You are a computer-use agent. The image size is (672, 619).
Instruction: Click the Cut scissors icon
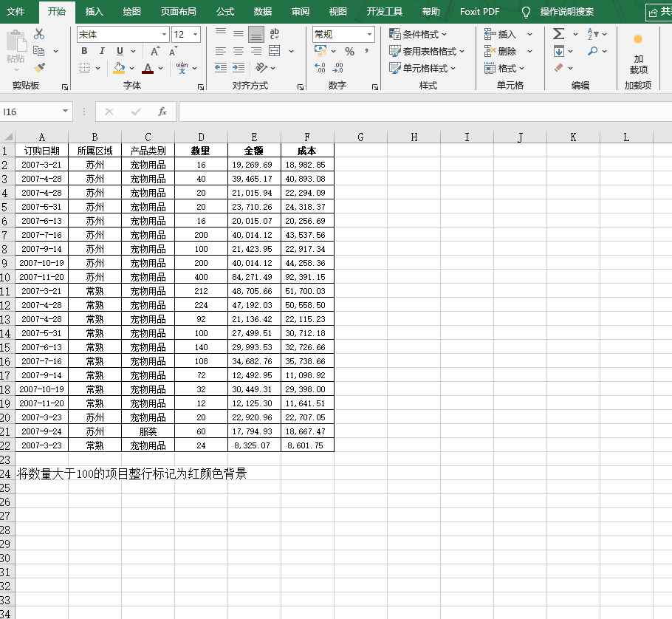click(39, 34)
